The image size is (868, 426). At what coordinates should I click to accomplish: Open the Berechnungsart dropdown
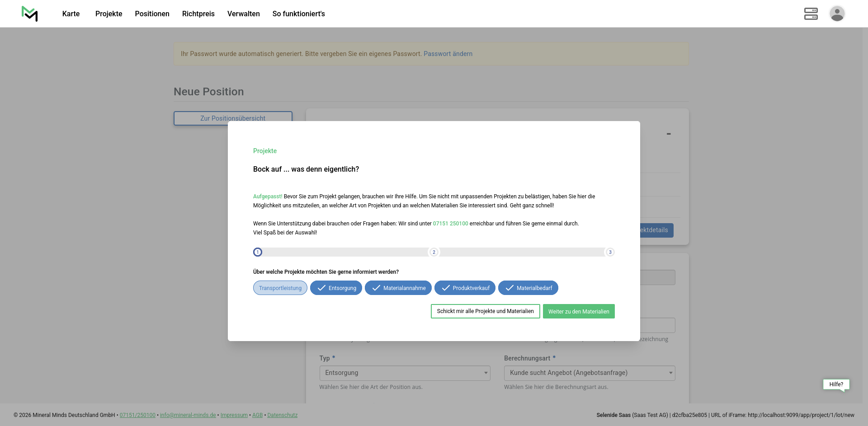[x=589, y=373]
